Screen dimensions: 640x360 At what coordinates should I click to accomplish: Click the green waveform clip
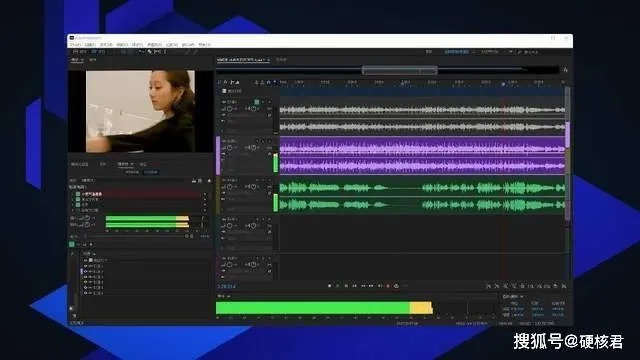(x=422, y=195)
